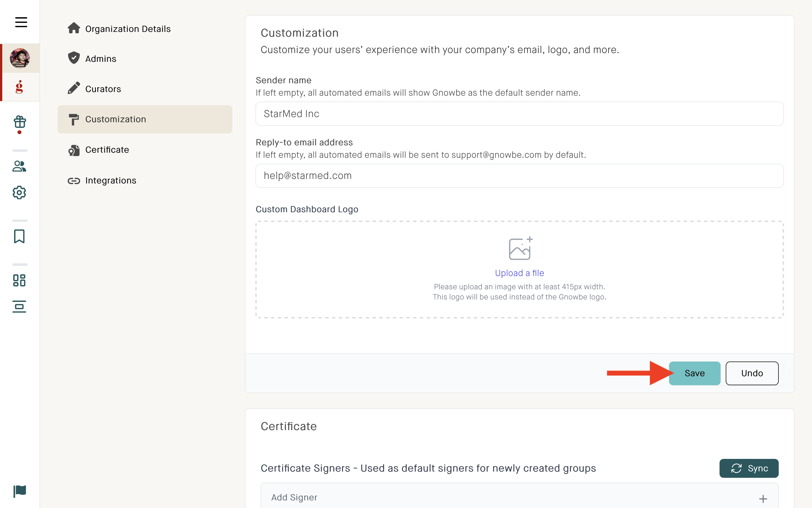Click the flag icon at bottom
Viewport: 812px width, 508px height.
[20, 491]
